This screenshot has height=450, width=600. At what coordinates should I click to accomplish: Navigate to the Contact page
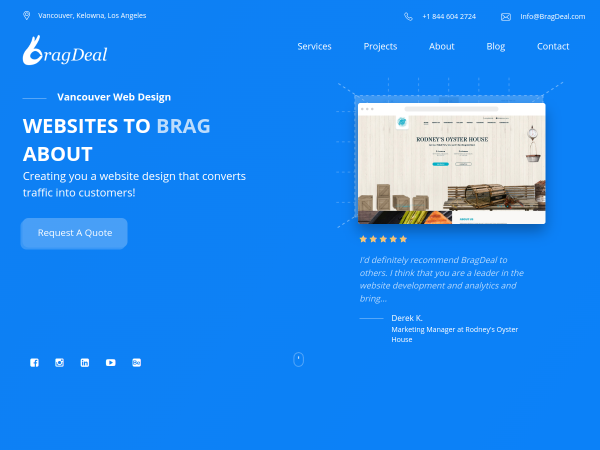553,46
